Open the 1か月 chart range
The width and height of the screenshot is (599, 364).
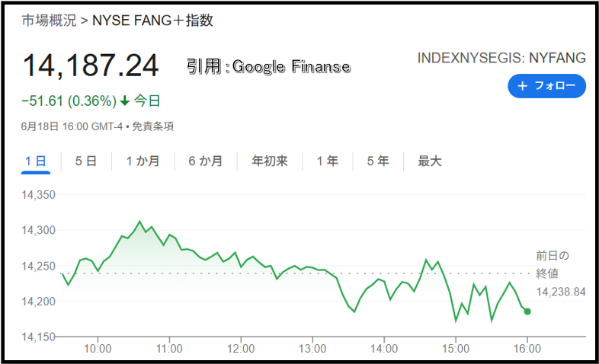click(x=143, y=161)
